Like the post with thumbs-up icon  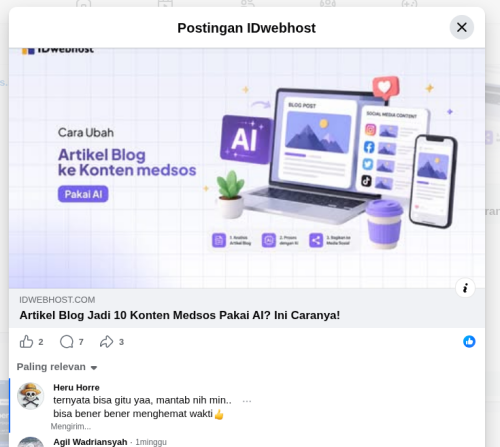pyautogui.click(x=26, y=342)
